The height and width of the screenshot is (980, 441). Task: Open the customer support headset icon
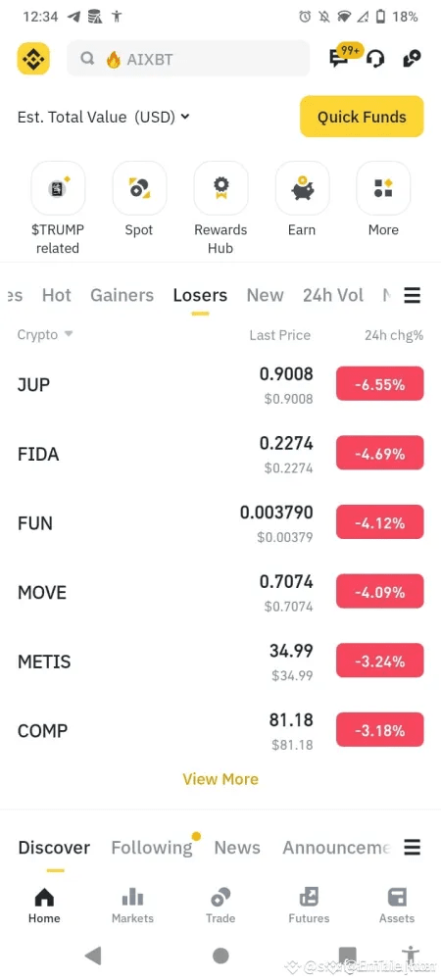click(x=375, y=60)
